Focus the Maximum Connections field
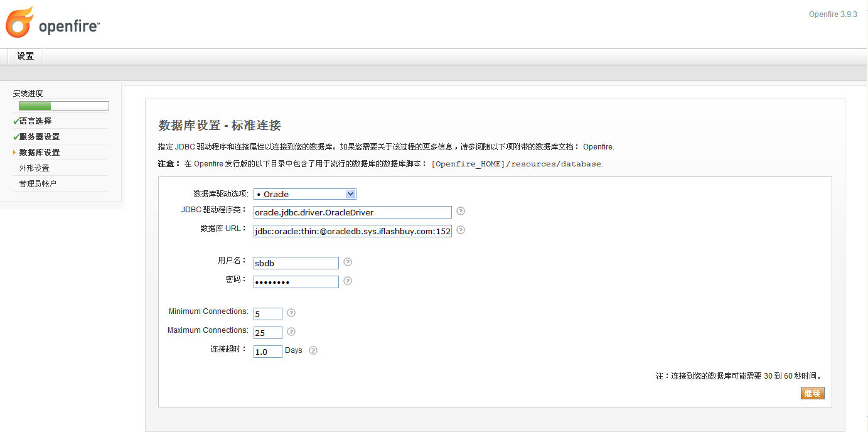The height and width of the screenshot is (432, 868). click(x=268, y=333)
